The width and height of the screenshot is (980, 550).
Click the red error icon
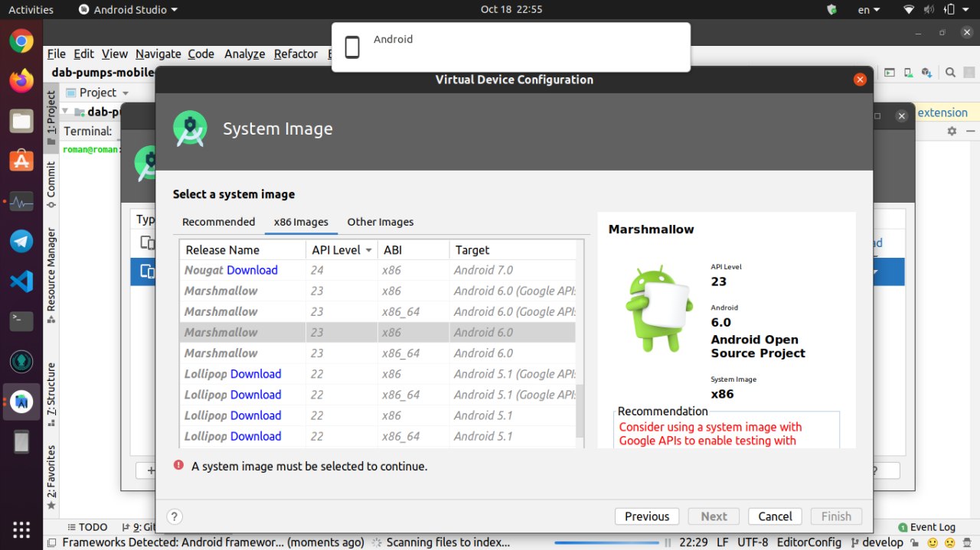[179, 465]
